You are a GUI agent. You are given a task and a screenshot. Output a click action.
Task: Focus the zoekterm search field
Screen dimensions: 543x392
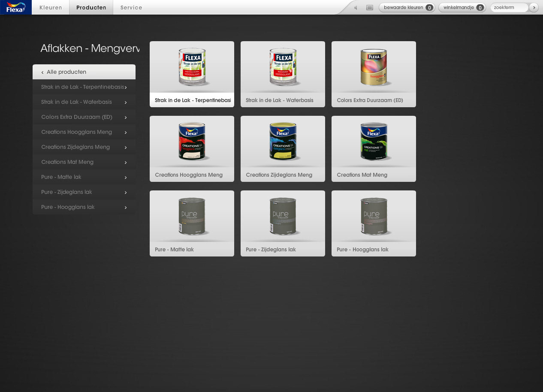[x=510, y=7]
